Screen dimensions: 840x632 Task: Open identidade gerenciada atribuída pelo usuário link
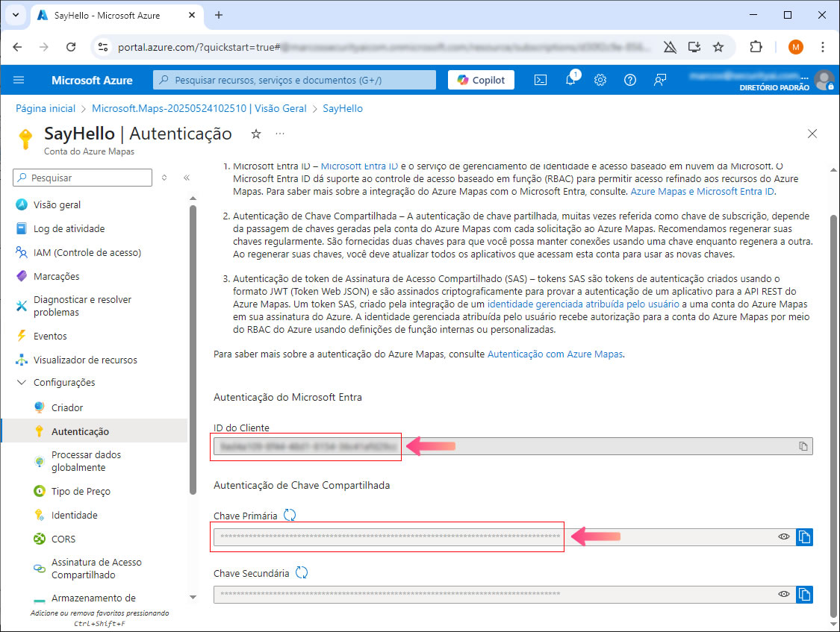coord(583,304)
